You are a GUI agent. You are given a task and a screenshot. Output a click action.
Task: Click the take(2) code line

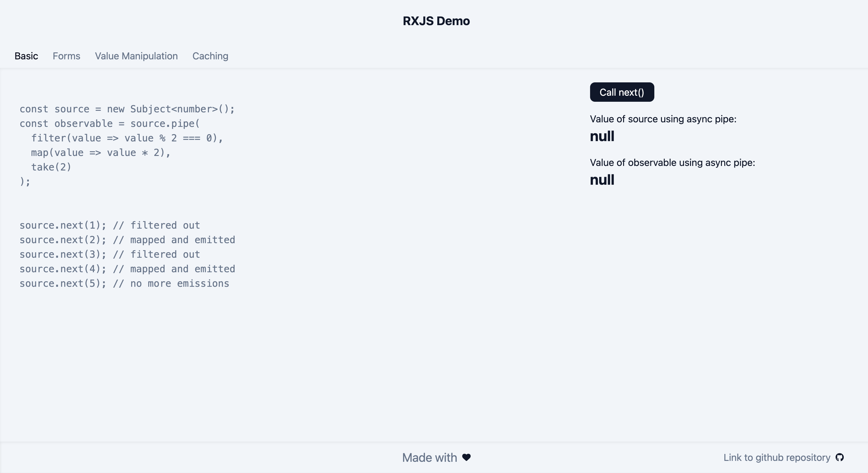coord(51,167)
